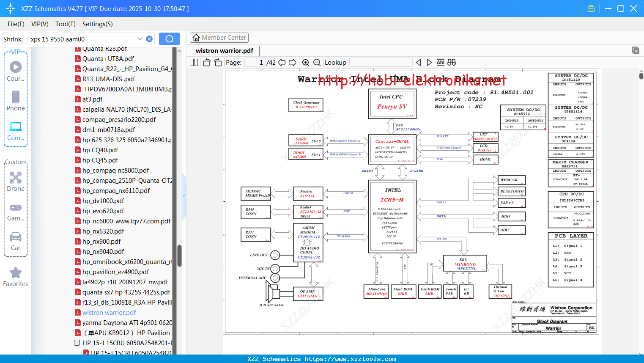
Task: Open the search history dropdown arrow
Action: [140, 39]
